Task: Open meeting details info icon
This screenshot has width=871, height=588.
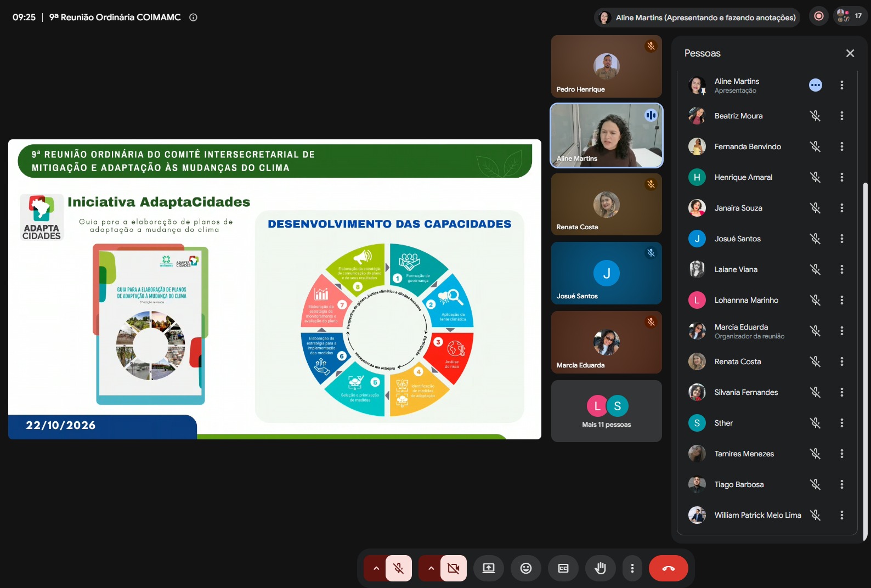Action: tap(193, 18)
